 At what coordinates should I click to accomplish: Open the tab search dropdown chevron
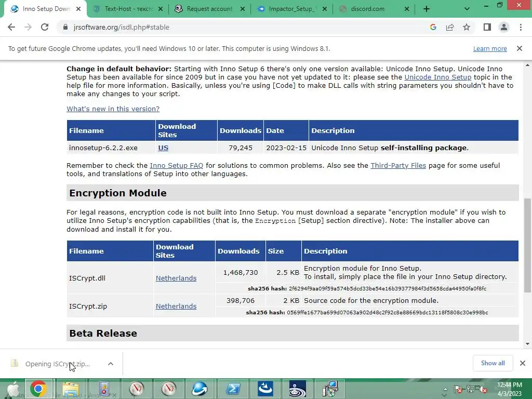click(467, 9)
